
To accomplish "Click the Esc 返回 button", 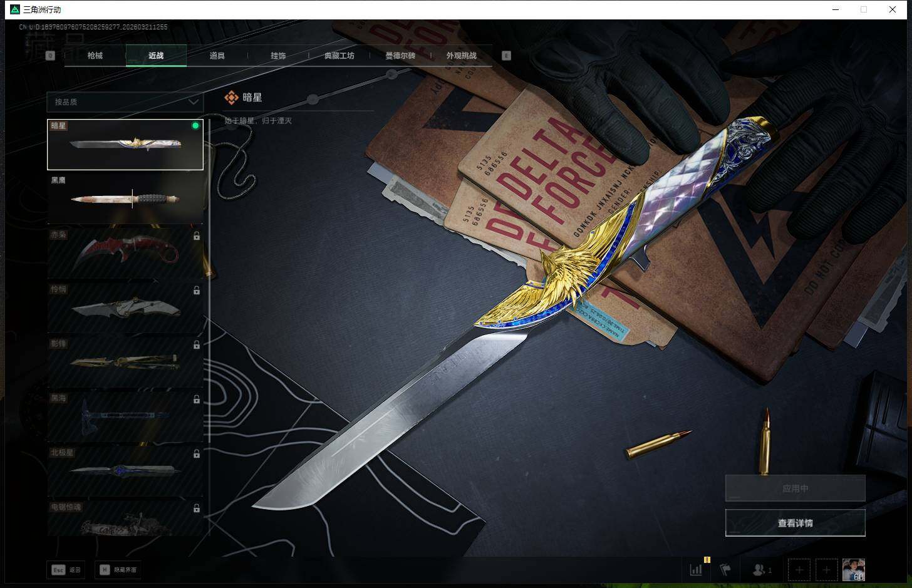I will coord(66,570).
